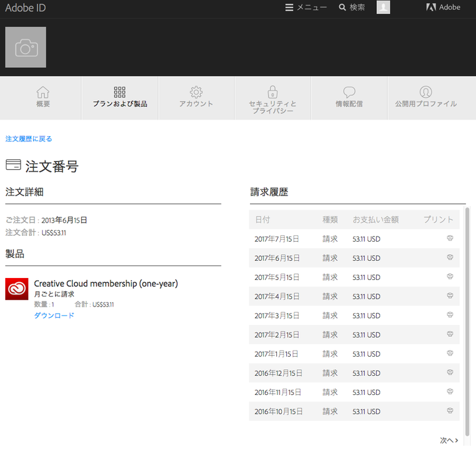Image resolution: width=476 pixels, height=463 pixels.
Task: Click the 請求履歴 heading
Action: [269, 192]
